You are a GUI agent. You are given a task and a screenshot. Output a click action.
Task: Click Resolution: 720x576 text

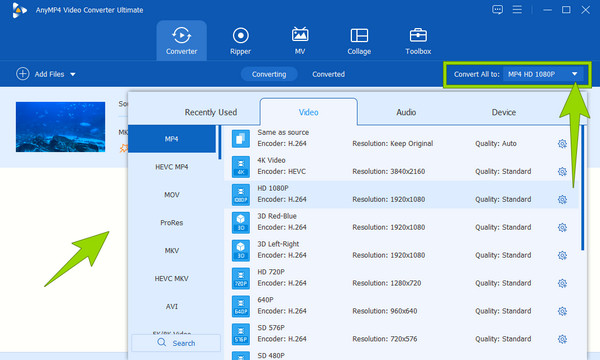point(385,339)
